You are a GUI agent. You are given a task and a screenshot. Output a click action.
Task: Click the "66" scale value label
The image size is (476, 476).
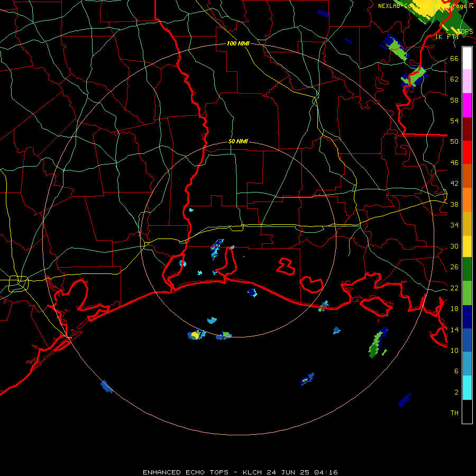(x=454, y=58)
